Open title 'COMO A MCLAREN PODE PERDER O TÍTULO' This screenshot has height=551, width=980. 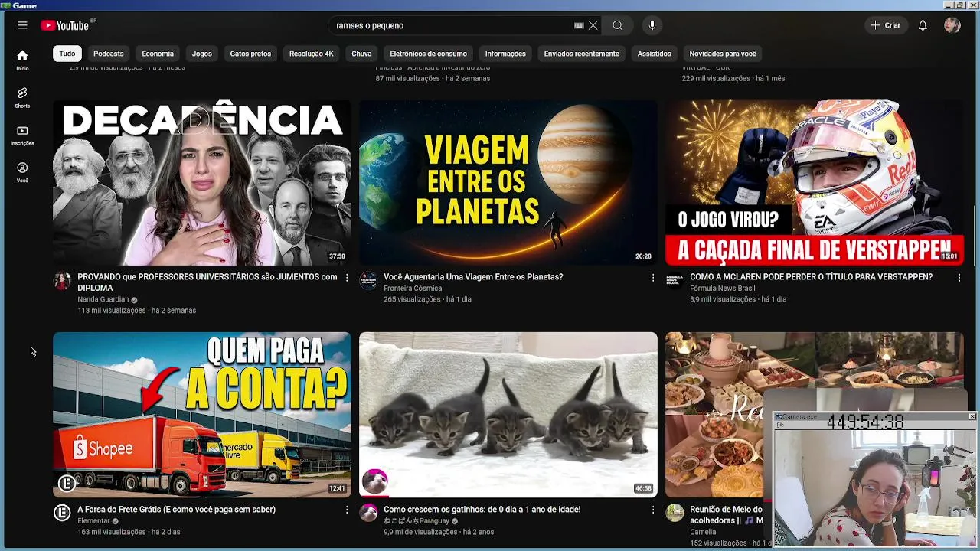tap(811, 277)
